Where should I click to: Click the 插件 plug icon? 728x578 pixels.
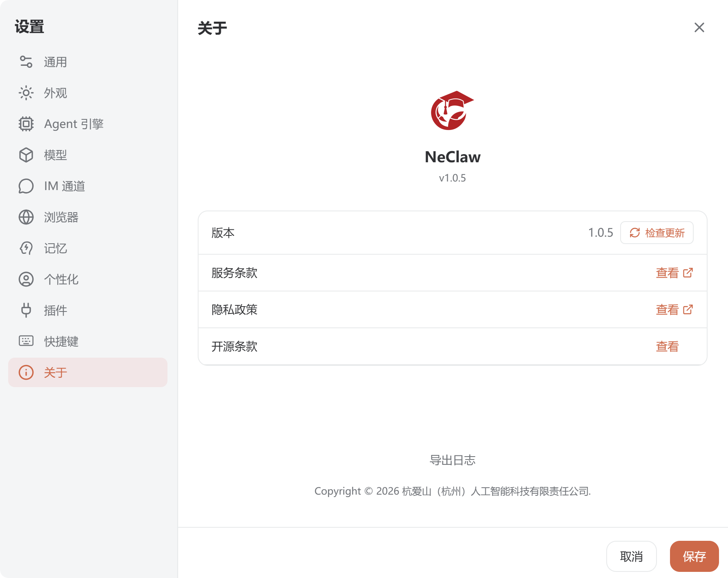click(26, 310)
